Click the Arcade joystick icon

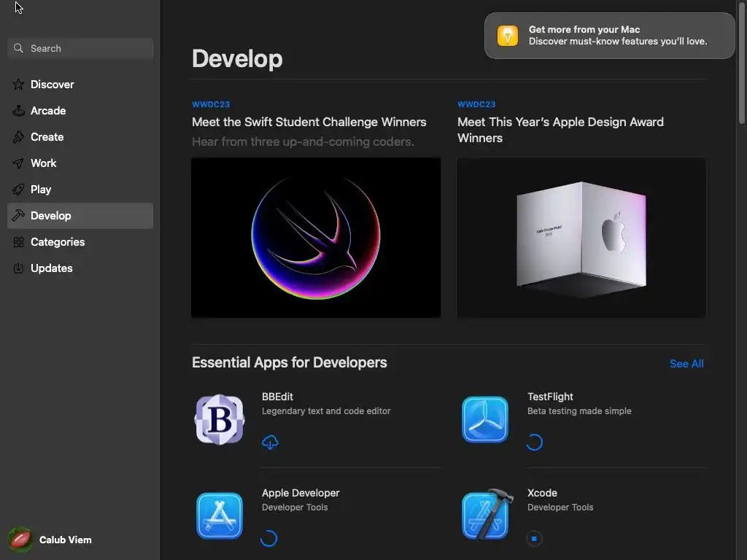[x=18, y=111]
